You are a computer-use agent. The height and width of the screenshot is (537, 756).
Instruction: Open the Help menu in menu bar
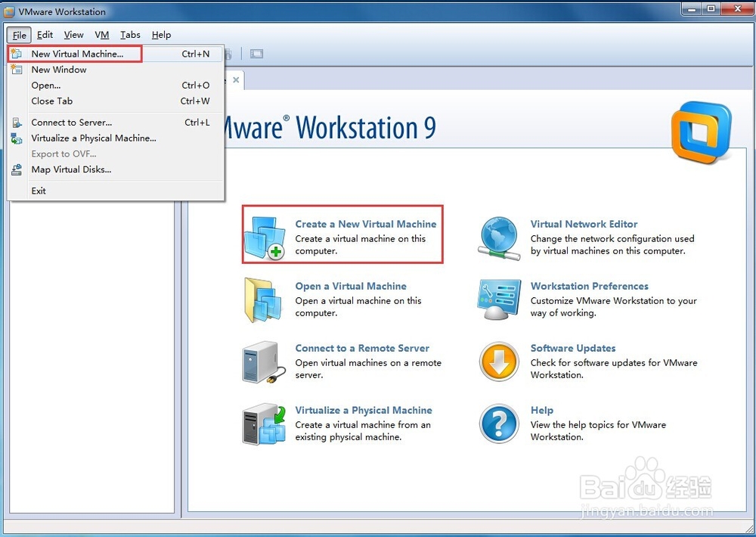point(162,35)
